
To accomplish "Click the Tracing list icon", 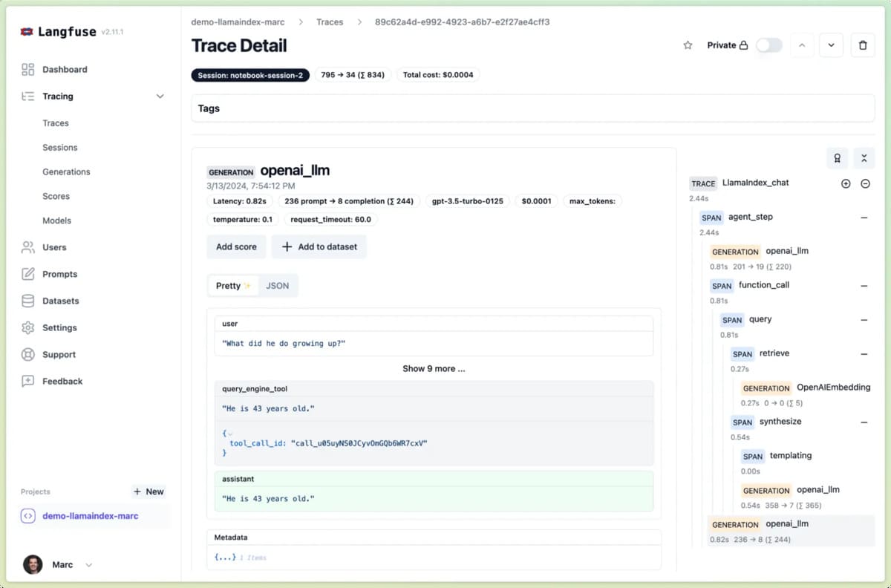I will pos(28,96).
